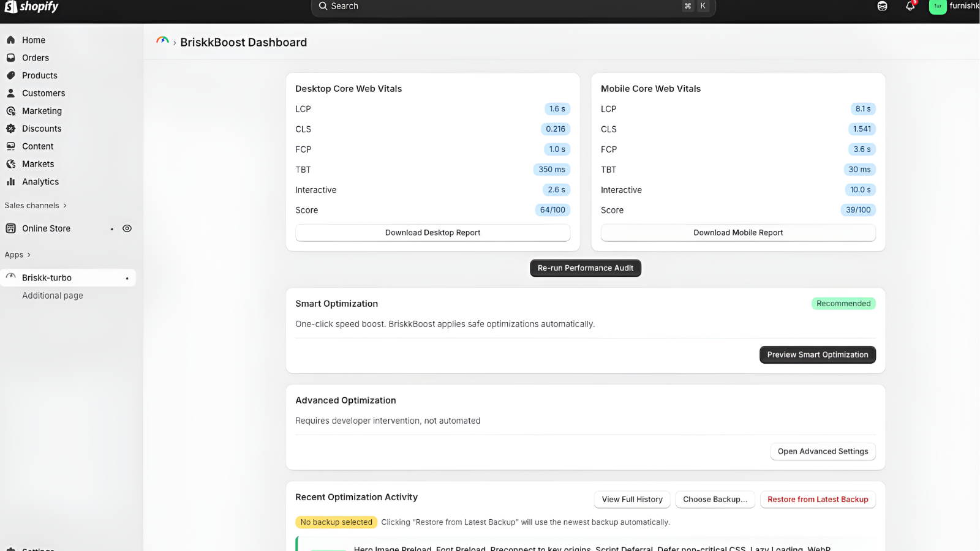Select Content in the sidebar
The width and height of the screenshot is (980, 551).
11,146
